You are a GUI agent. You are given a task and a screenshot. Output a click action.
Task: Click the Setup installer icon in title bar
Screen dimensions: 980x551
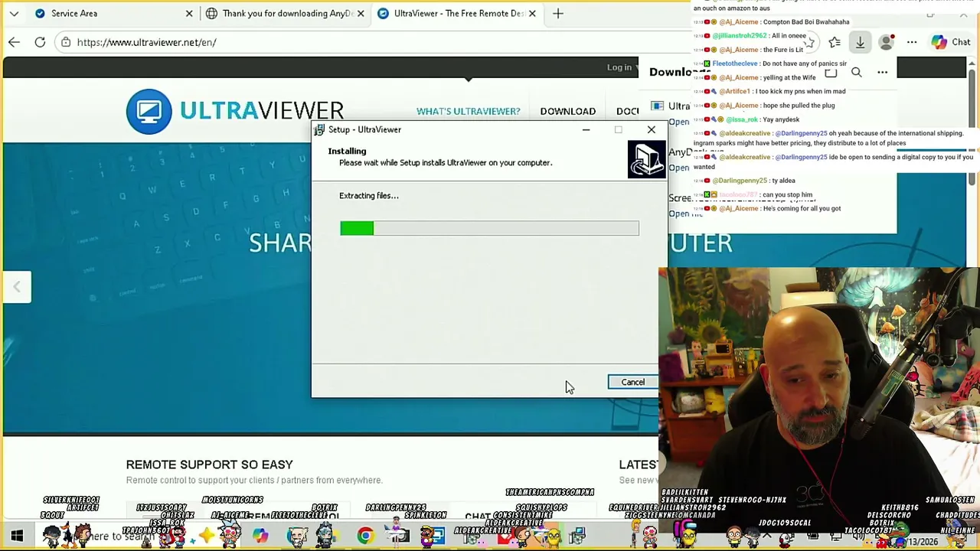(319, 129)
